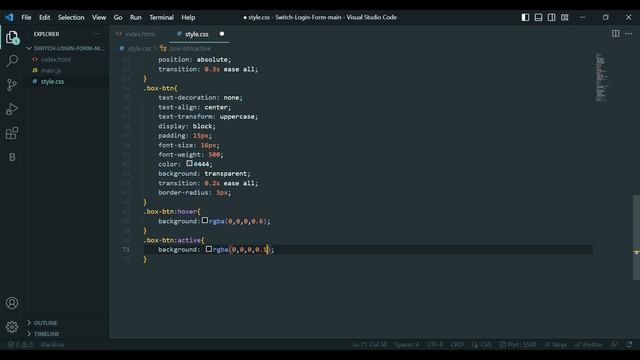Toggle primary side bar layout icon
Viewport: 640px width, 360px height.
pos(525,17)
